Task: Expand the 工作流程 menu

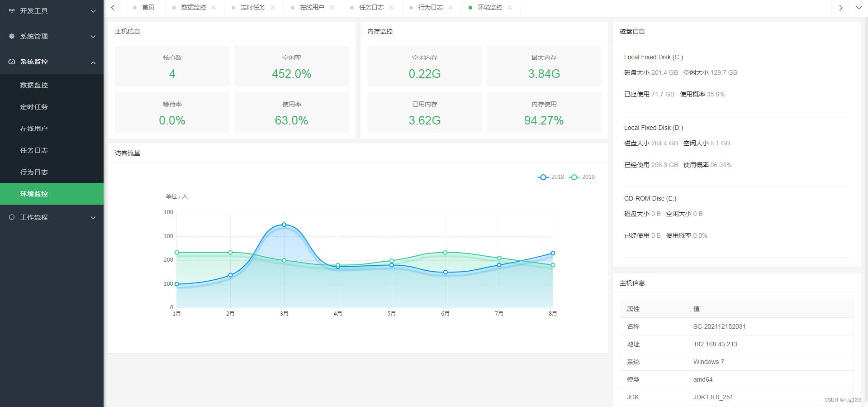Action: 93,218
